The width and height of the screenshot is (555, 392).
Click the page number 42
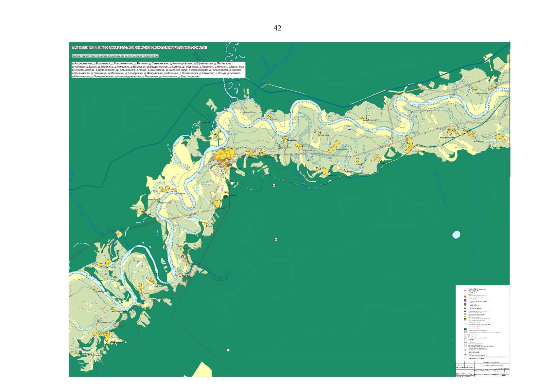pos(277,28)
